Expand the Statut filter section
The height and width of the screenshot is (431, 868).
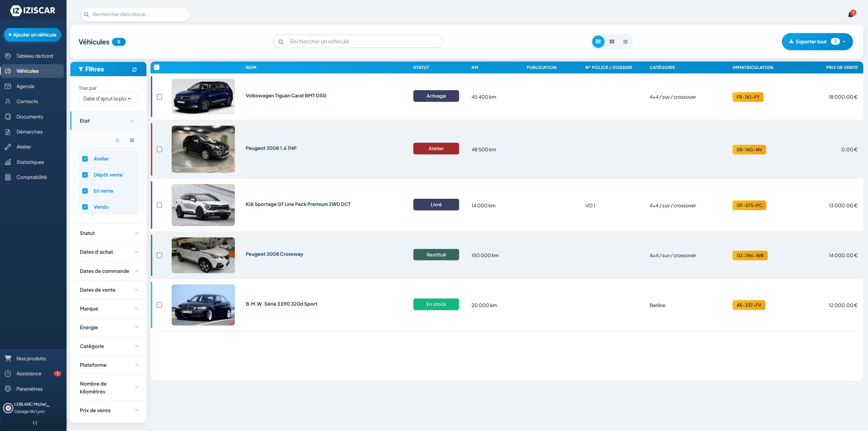click(x=109, y=233)
